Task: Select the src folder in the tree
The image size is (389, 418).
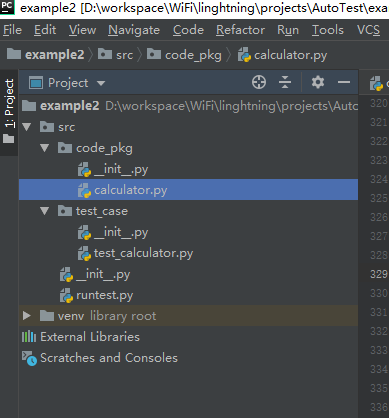Action: point(188,127)
